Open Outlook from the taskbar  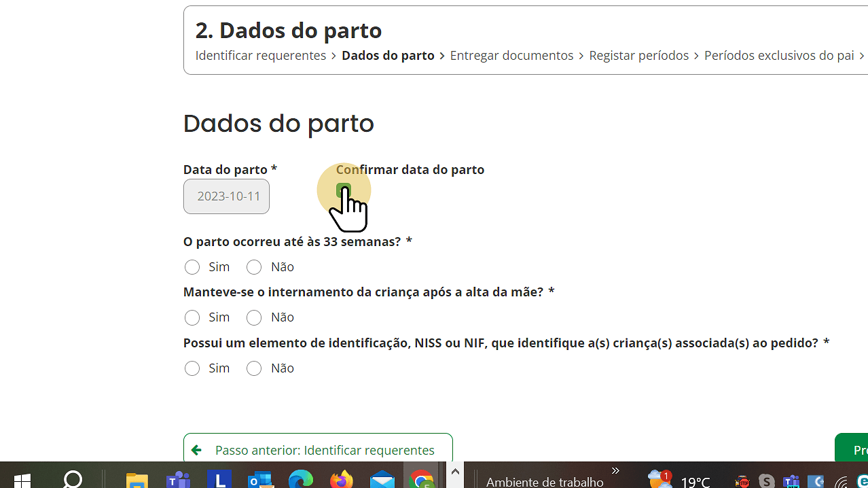[260, 480]
